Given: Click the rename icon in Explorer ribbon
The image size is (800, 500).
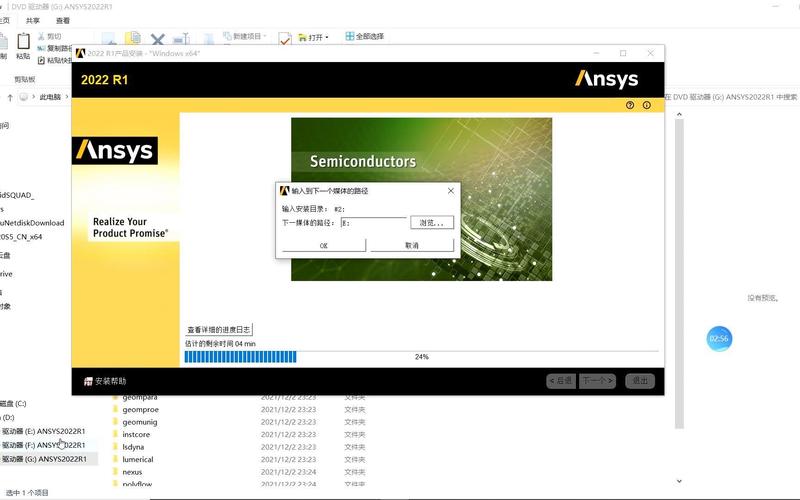Looking at the screenshot, I should pos(181,39).
